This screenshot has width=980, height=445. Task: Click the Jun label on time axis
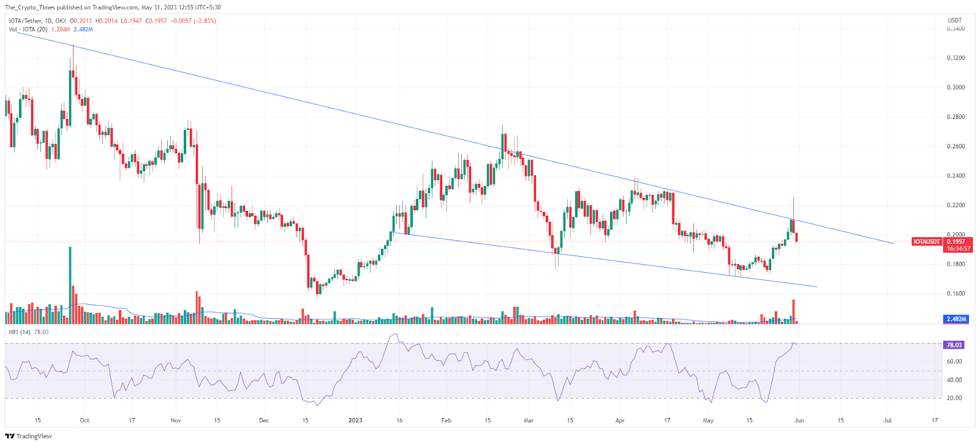click(799, 420)
